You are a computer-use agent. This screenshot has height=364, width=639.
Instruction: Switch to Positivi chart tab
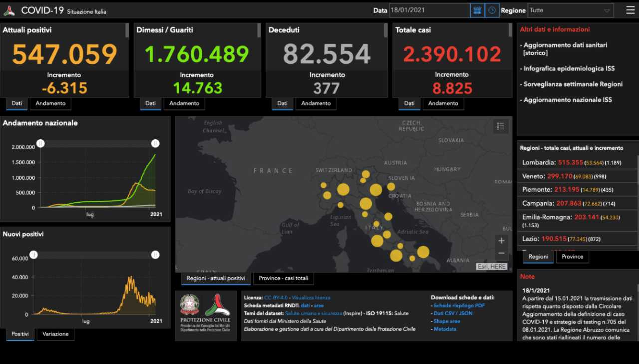[20, 334]
